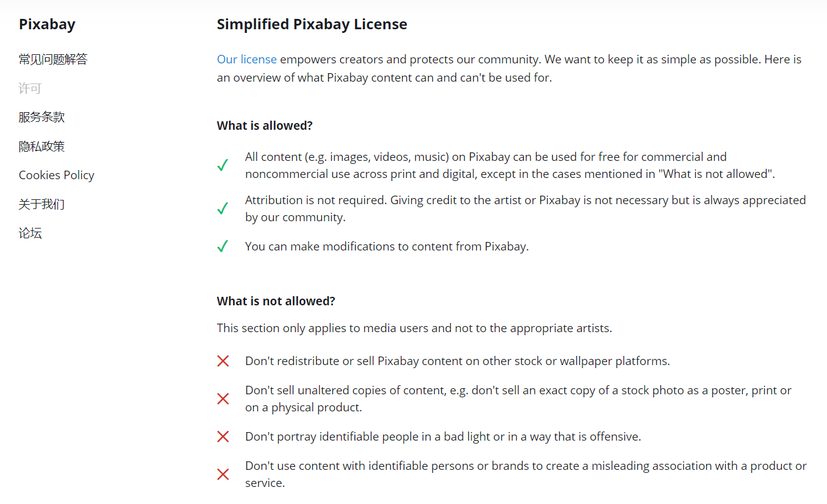The width and height of the screenshot is (827, 504).
Task: Open 隐私政策 from the sidebar
Action: (41, 146)
